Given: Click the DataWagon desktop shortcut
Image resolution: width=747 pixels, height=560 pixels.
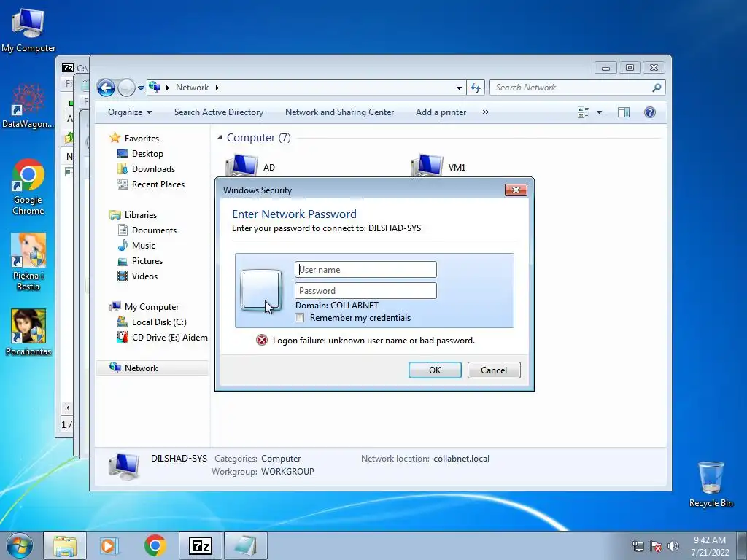Looking at the screenshot, I should [x=28, y=106].
